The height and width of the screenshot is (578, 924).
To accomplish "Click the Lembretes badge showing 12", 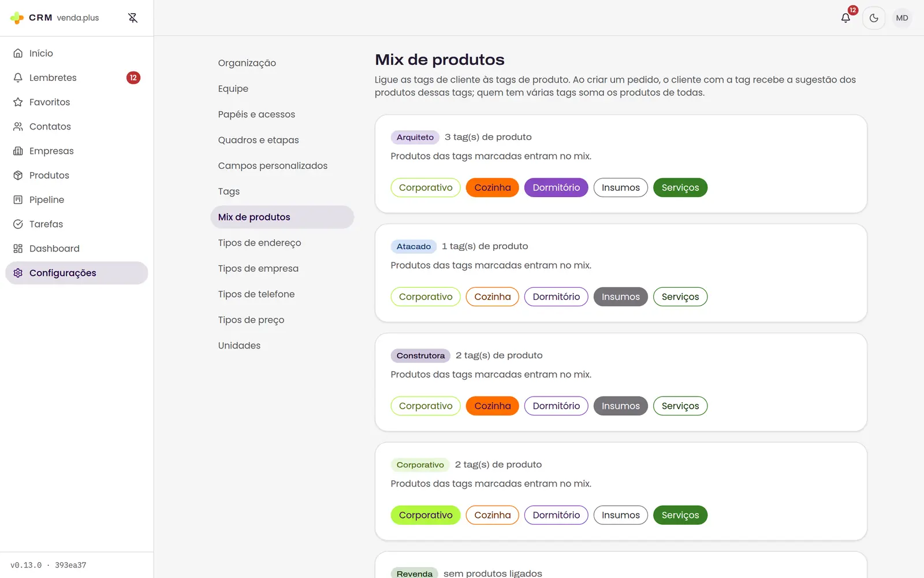I will 133,77.
